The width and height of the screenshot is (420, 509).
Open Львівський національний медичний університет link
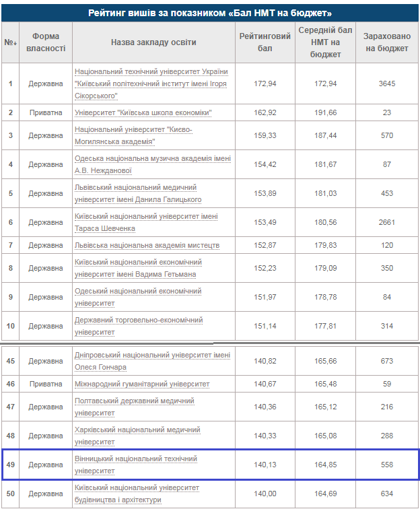(138, 193)
